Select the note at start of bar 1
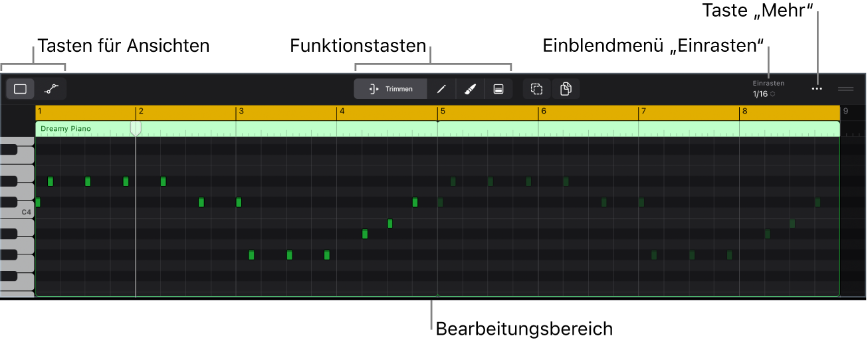This screenshot has height=346, width=868. point(38,202)
